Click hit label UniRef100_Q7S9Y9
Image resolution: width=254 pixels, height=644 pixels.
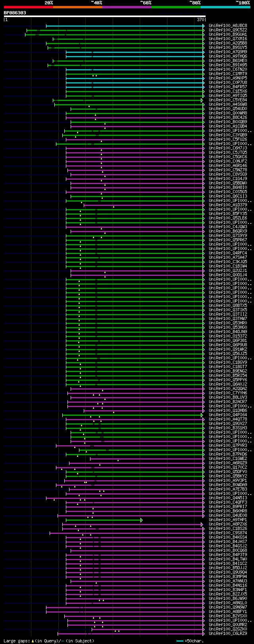[228, 236]
